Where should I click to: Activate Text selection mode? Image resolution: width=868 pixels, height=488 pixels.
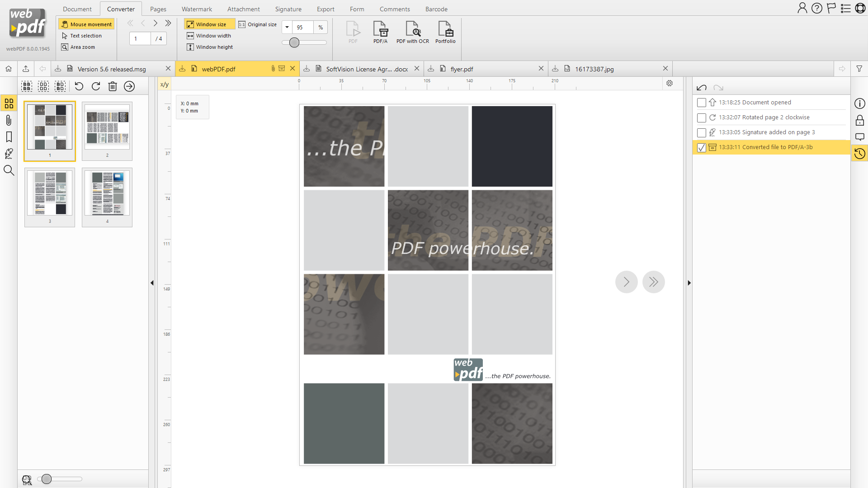click(x=85, y=36)
